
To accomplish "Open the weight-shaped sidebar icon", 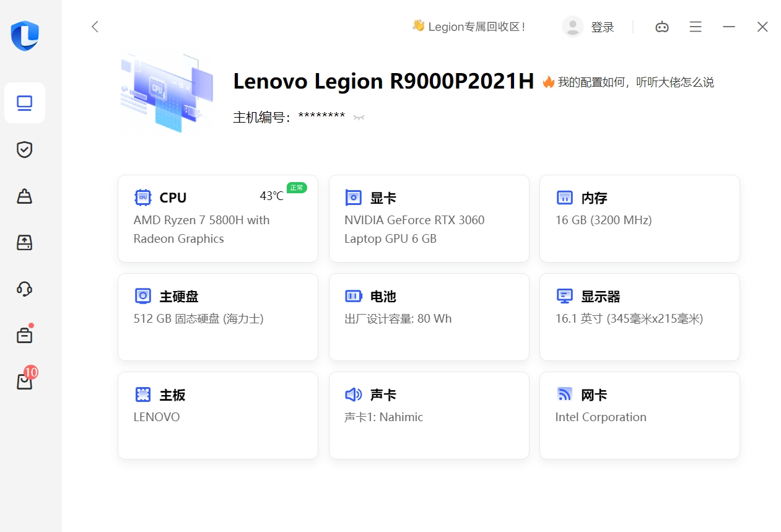I will (x=25, y=196).
